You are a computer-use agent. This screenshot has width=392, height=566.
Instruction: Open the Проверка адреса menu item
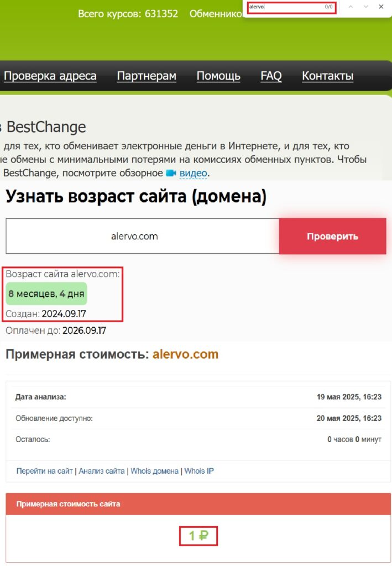tap(50, 76)
